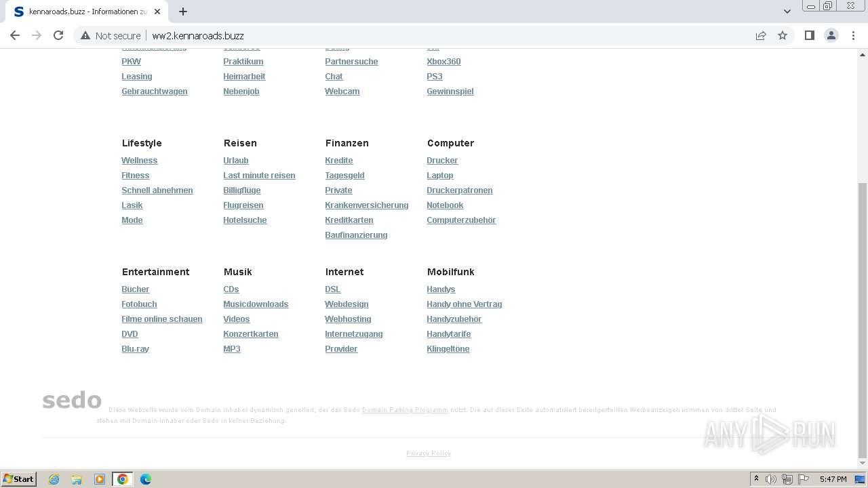Screen dimensions: 868x488
Task: Show hidden system tray icons
Action: tap(756, 479)
